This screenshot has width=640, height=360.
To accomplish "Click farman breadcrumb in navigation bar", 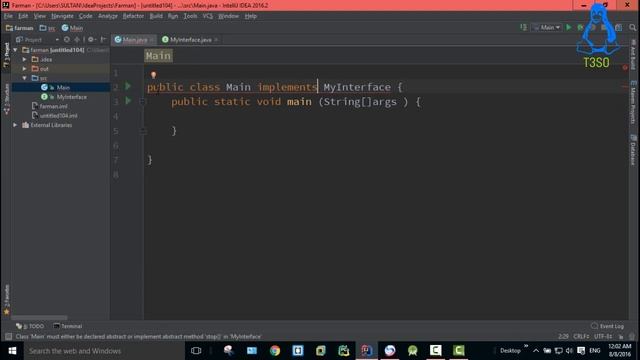I will (x=20, y=28).
